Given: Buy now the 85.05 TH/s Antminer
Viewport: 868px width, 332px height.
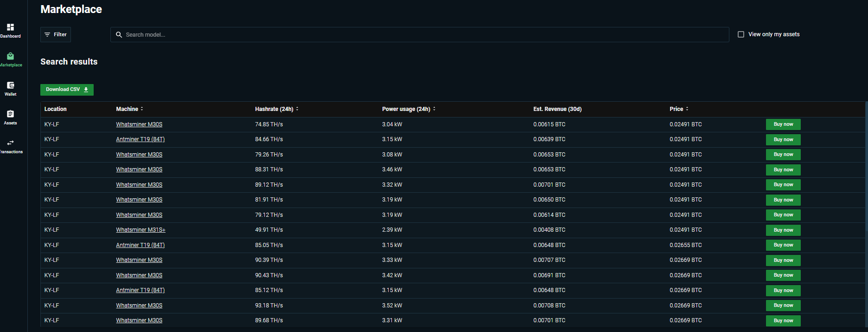Looking at the screenshot, I should pos(783,245).
